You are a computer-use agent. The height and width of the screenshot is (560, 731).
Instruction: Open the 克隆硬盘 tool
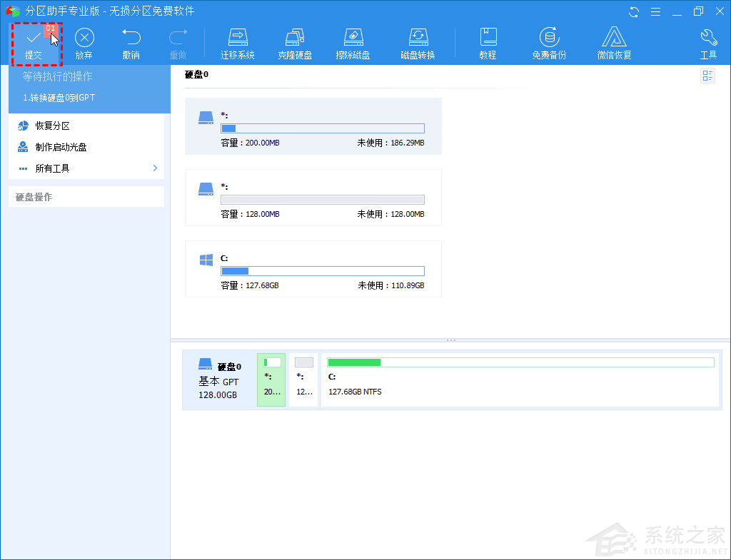[x=296, y=41]
